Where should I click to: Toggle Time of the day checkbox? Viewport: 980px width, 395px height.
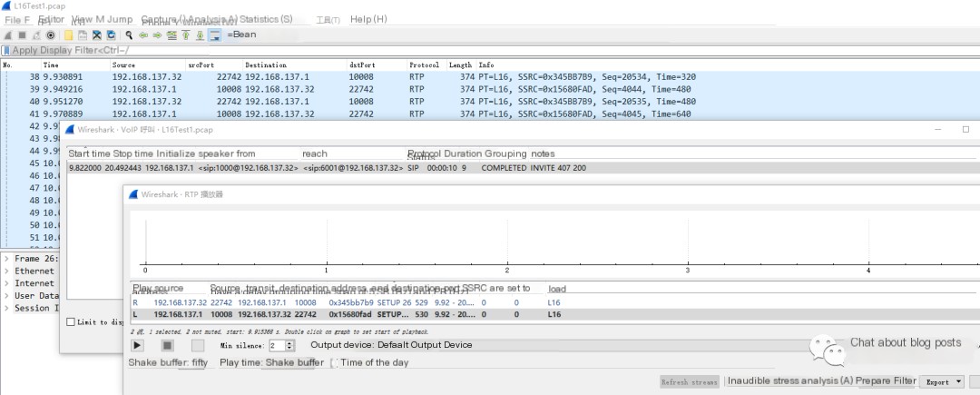click(334, 362)
